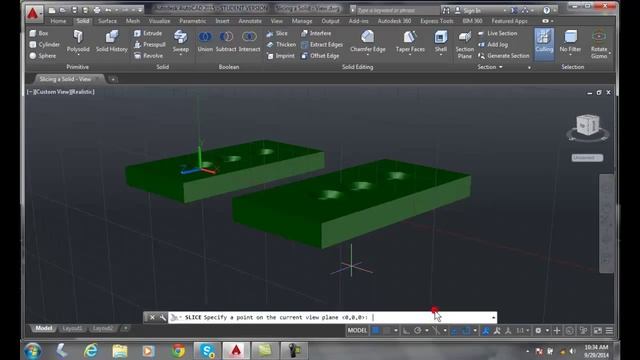640x360 pixels.
Task: Click the Subtract boolean tool
Action: [x=226, y=42]
